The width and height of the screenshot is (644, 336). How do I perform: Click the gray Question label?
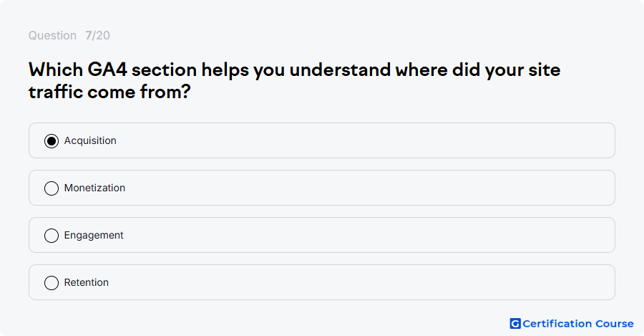[x=52, y=35]
